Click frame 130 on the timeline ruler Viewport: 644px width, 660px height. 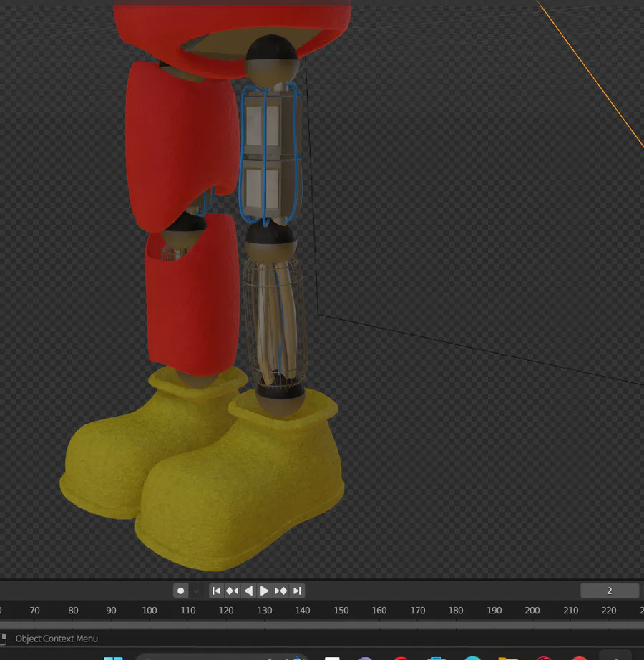pyautogui.click(x=265, y=611)
